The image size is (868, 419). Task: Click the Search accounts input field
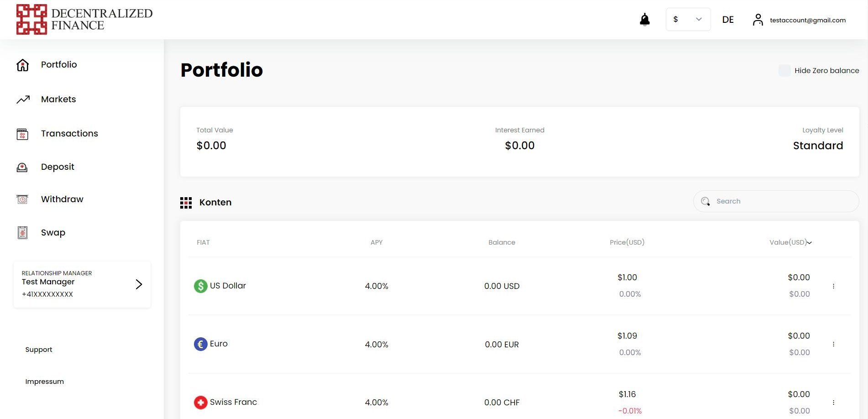[780, 201]
